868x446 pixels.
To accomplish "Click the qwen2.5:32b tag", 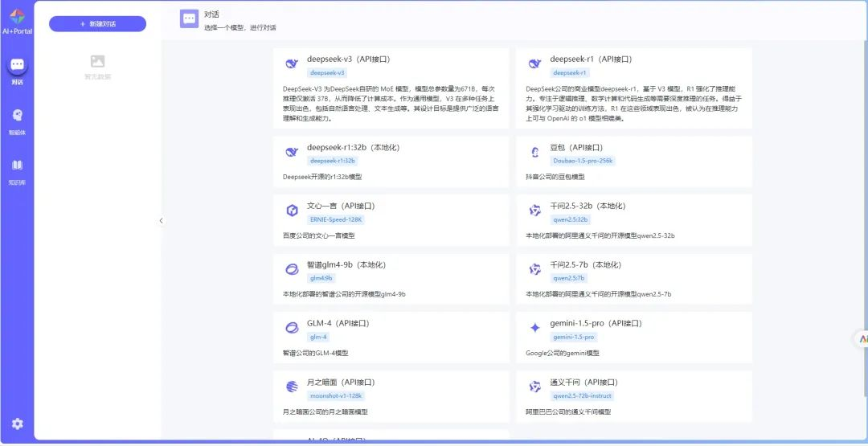I will [570, 219].
